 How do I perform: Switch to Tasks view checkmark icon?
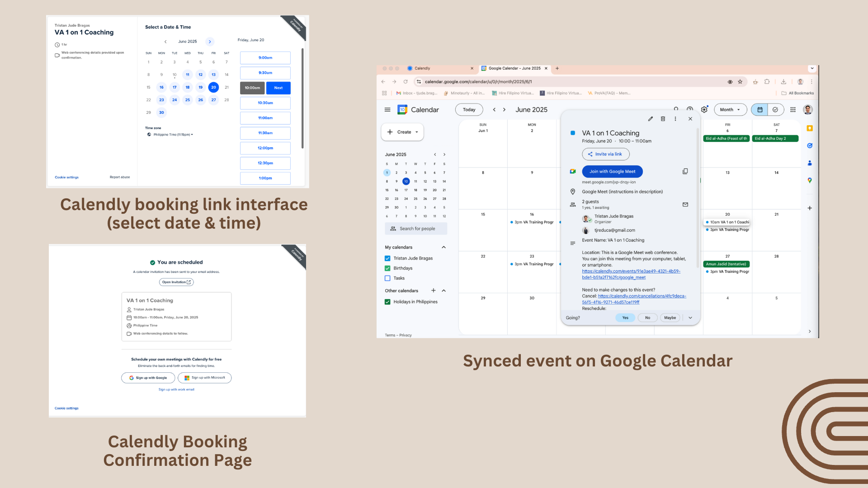[775, 110]
